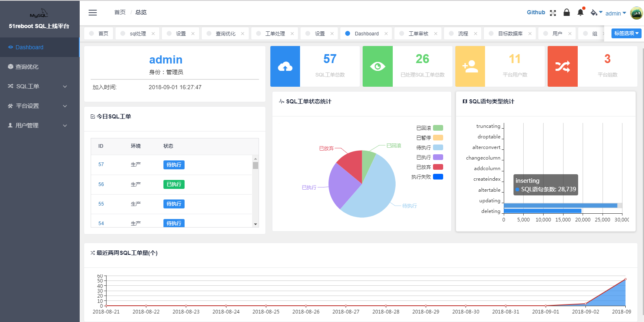This screenshot has width=644, height=322.
Task: Close the 用户 tab
Action: point(570,34)
